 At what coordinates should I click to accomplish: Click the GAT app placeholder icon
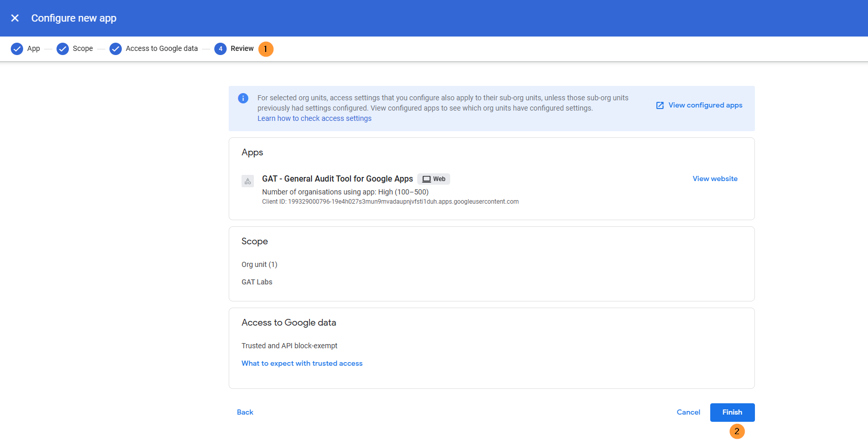[x=248, y=181]
